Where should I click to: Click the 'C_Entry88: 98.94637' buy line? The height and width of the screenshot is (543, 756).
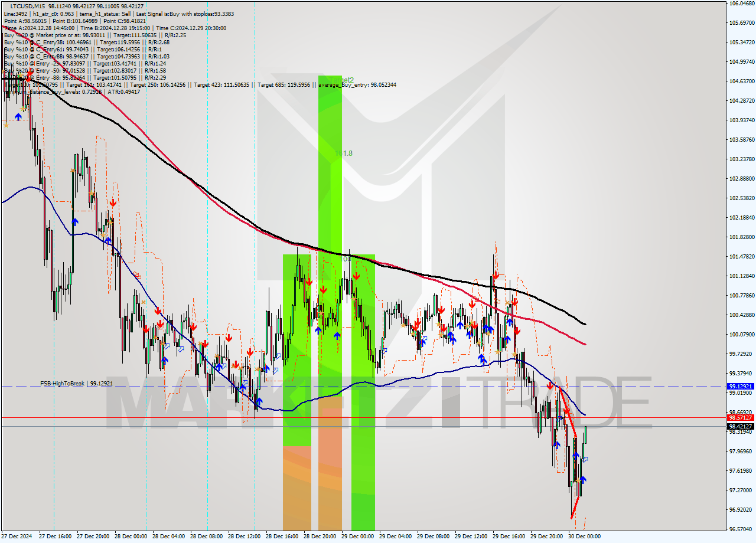point(86,56)
